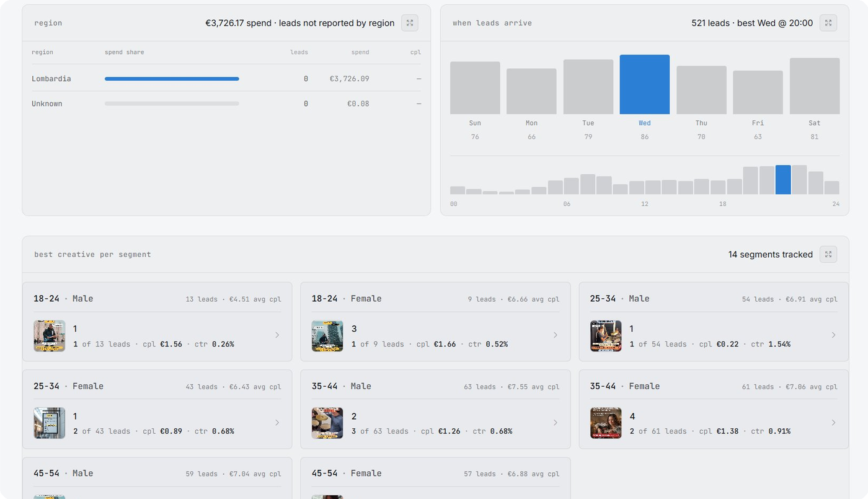
Task: Expand the best creative per segment panel
Action: tap(828, 254)
